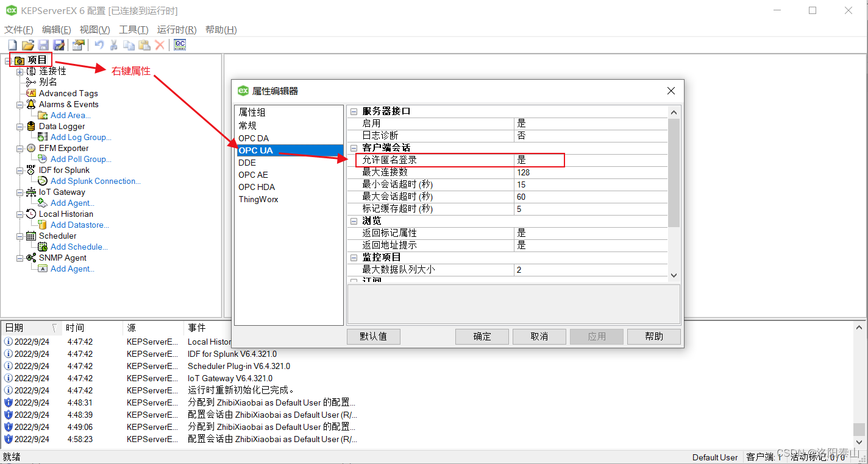
Task: Collapse the 监控项目 property group
Action: [354, 258]
